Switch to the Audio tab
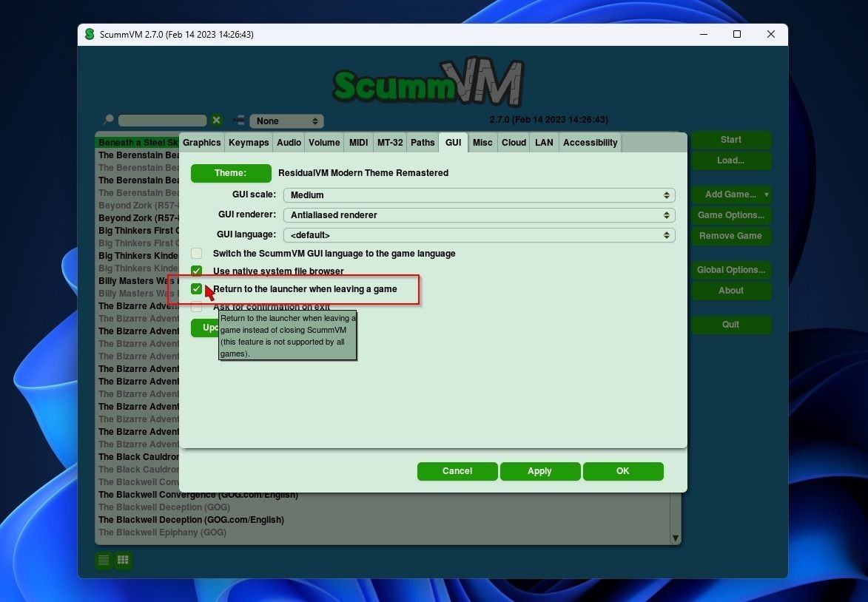868x602 pixels. (x=289, y=143)
